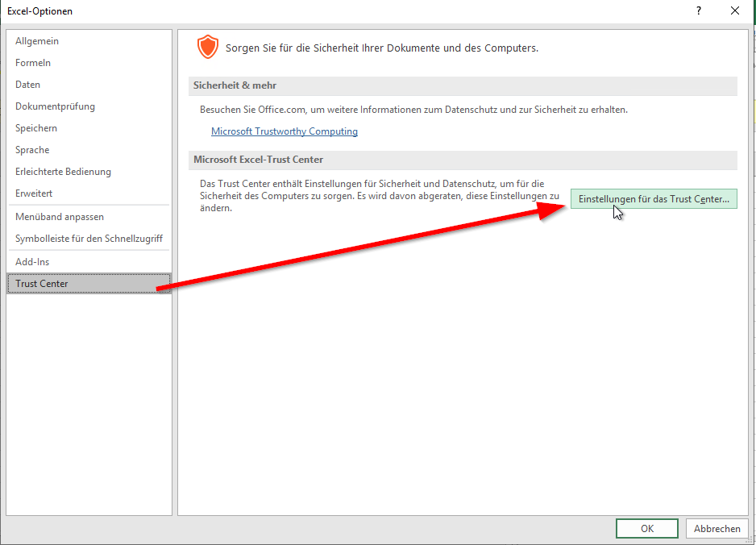The image size is (756, 545).
Task: Select the Speichern category
Action: (36, 128)
